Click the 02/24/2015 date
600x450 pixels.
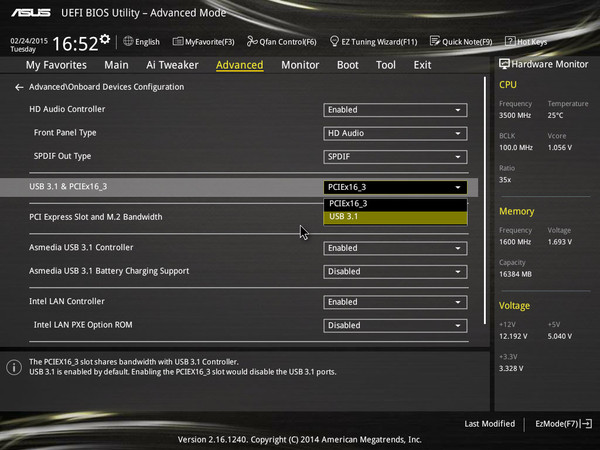[x=29, y=41]
